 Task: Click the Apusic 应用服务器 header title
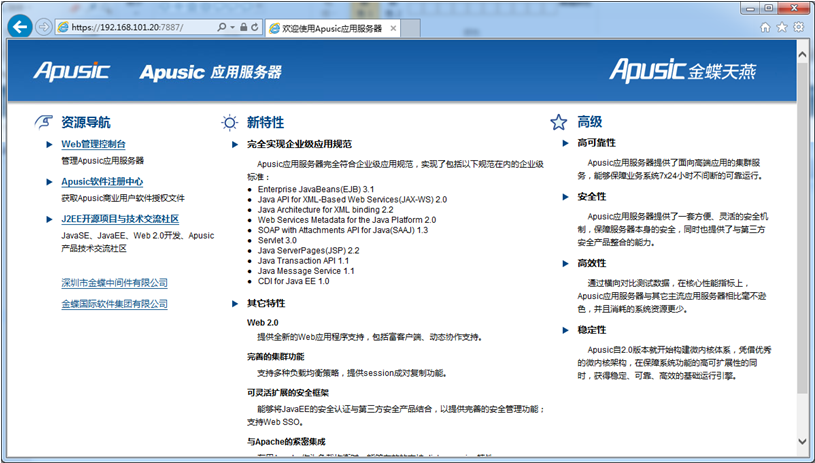(211, 72)
